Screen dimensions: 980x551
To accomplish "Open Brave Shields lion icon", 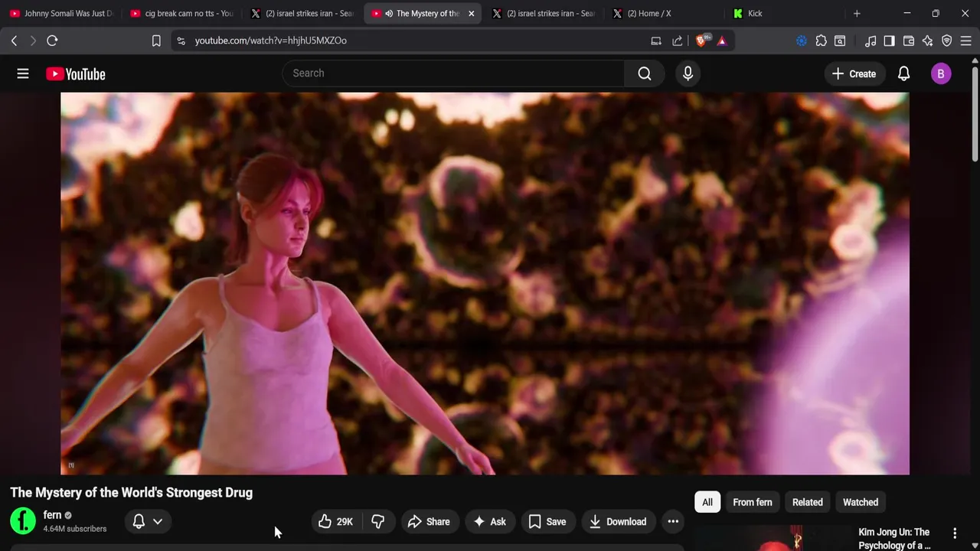I will (x=701, y=41).
